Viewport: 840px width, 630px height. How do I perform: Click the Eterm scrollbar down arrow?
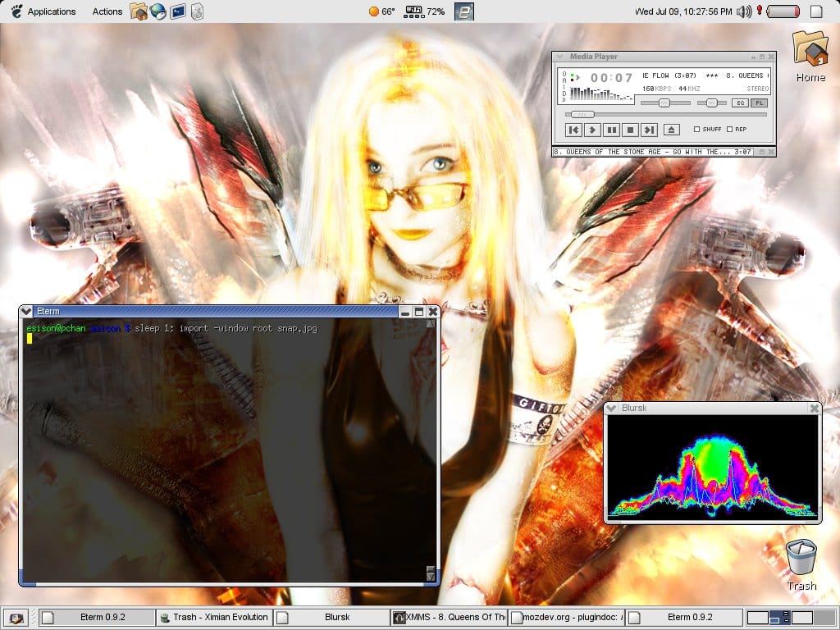pos(430,577)
